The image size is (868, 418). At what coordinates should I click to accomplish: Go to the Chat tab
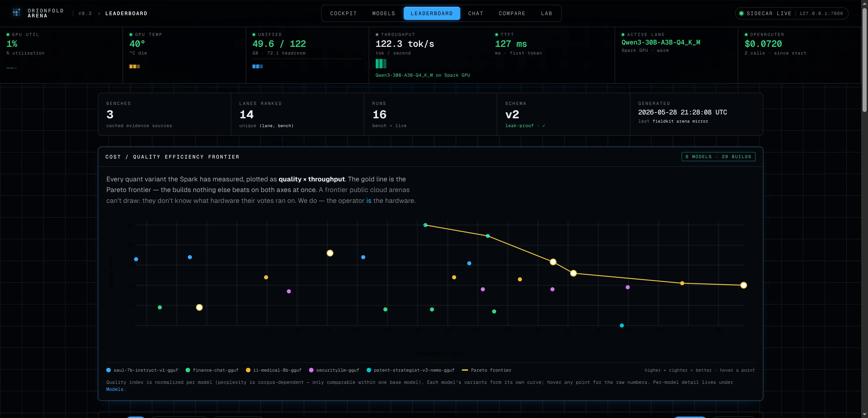475,14
